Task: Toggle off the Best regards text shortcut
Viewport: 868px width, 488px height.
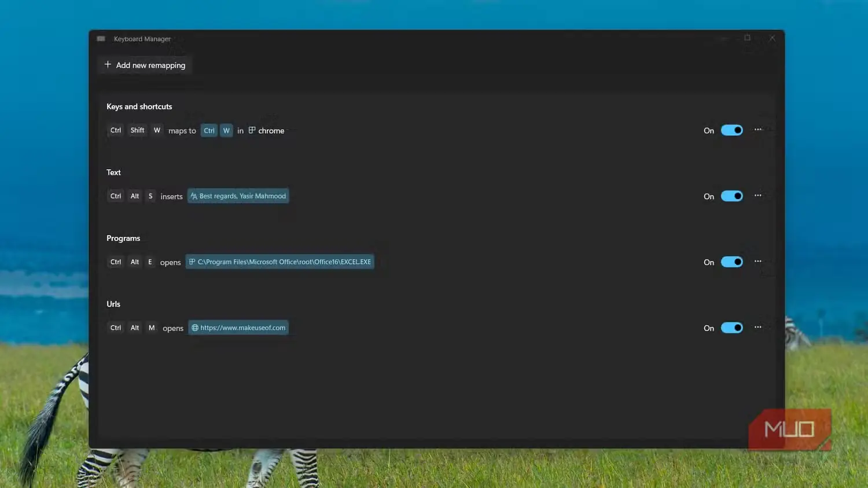Action: pos(731,196)
